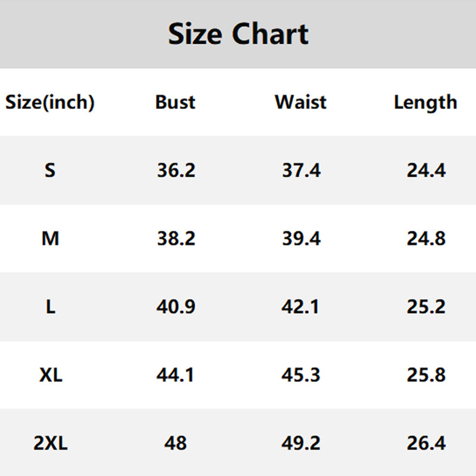The height and width of the screenshot is (476, 476).
Task: Select the 26.4 length value
Action: pyautogui.click(x=426, y=443)
